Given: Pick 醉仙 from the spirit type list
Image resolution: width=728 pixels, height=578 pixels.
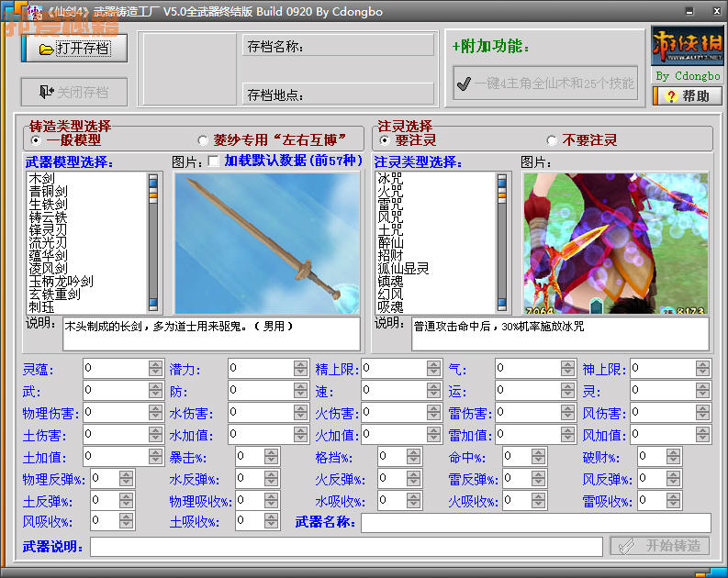Looking at the screenshot, I should pos(390,243).
